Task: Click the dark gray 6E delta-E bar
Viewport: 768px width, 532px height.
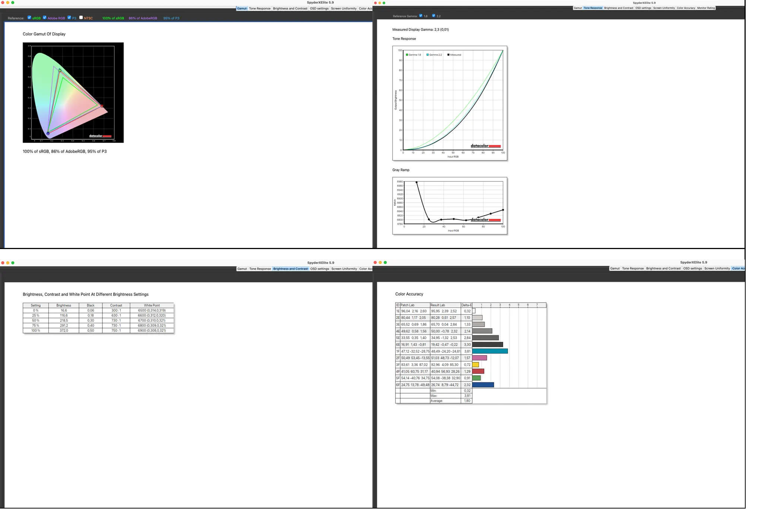Action: point(488,344)
